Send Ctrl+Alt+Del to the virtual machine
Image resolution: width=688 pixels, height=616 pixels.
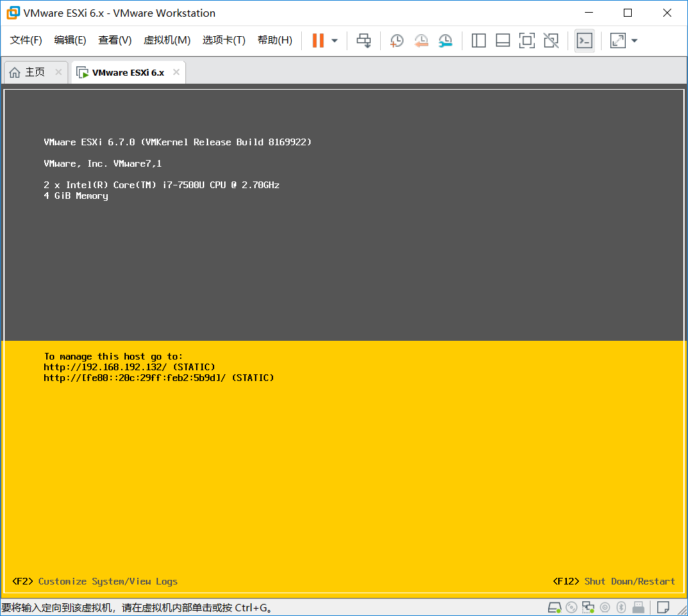[x=364, y=41]
